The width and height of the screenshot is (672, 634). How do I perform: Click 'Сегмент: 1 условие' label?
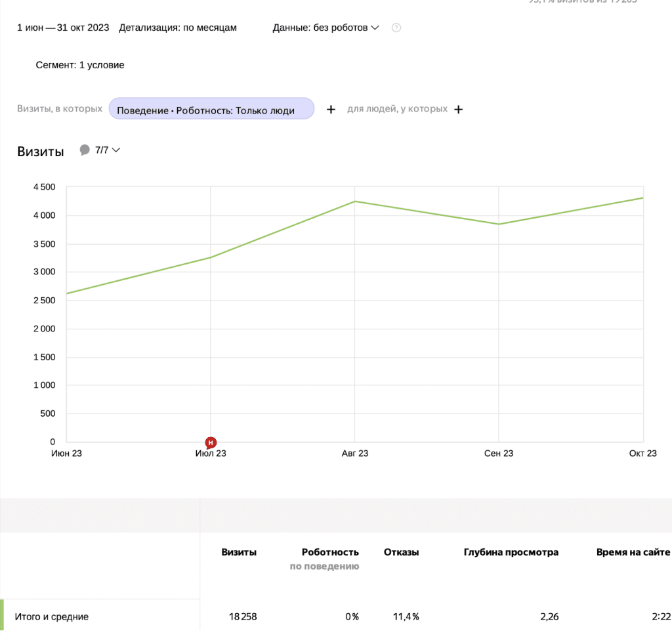pos(80,65)
